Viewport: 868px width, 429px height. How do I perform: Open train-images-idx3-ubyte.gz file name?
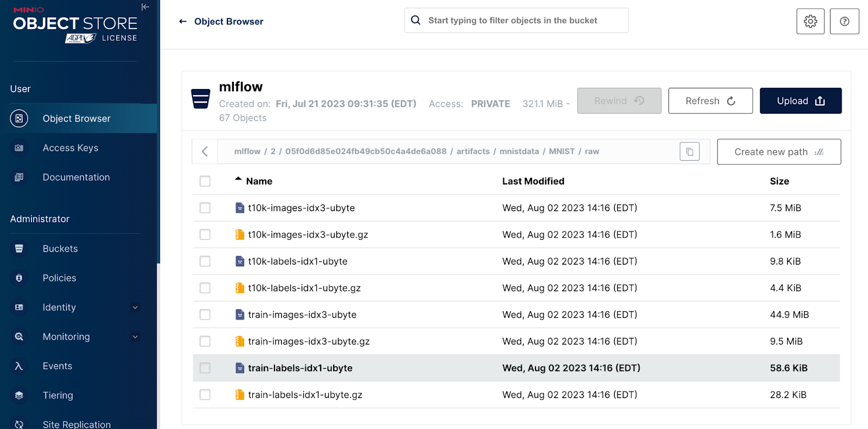tap(309, 341)
